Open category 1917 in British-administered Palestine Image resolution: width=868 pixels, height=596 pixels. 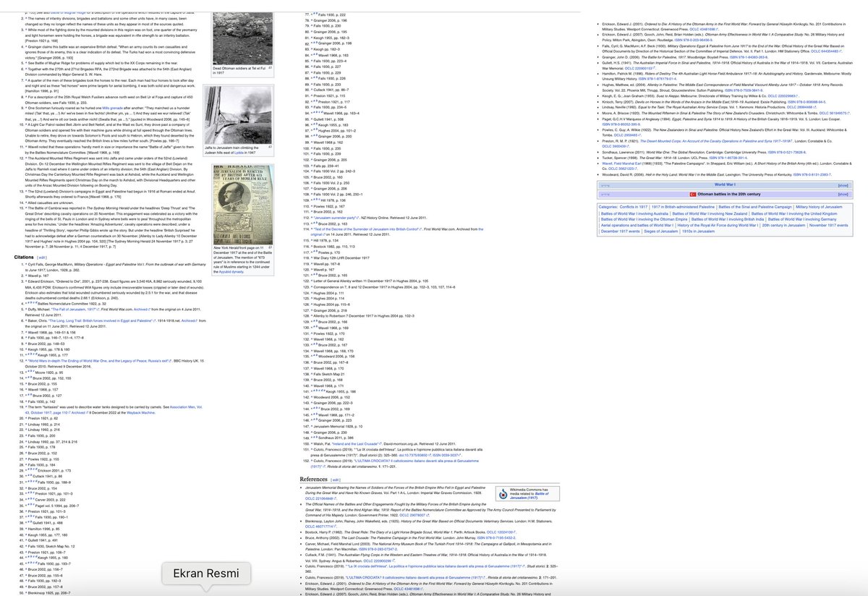[x=683, y=207]
